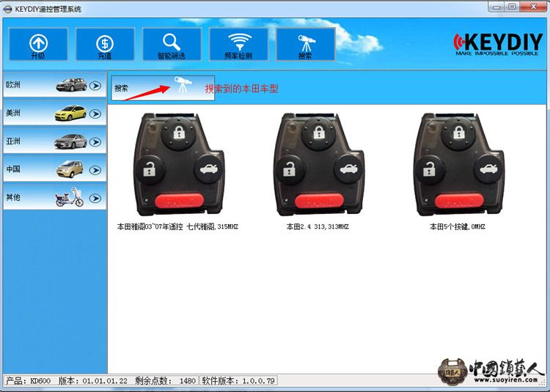The height and width of the screenshot is (392, 550).
Task: Click the label 本田雅阁03~07年遥控 七代雅阁,315MHZ
Action: pyautogui.click(x=177, y=226)
